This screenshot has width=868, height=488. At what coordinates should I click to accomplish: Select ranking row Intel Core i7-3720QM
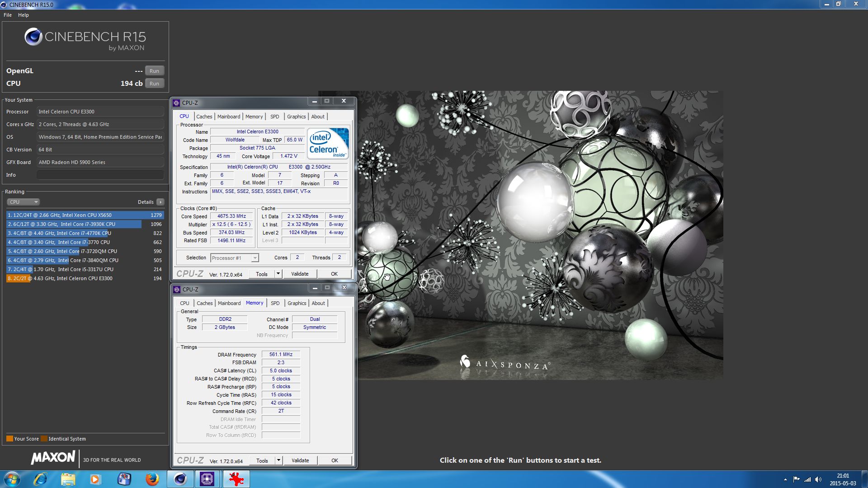point(85,251)
